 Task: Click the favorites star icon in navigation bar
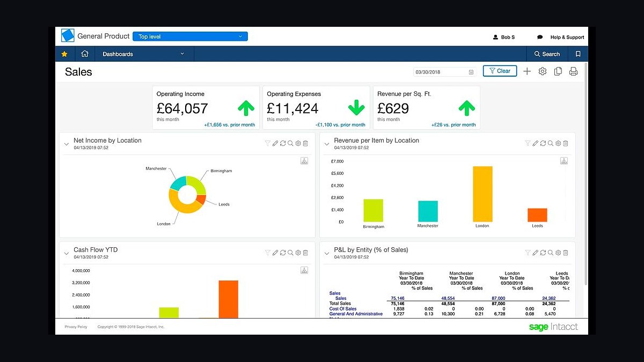tap(64, 54)
